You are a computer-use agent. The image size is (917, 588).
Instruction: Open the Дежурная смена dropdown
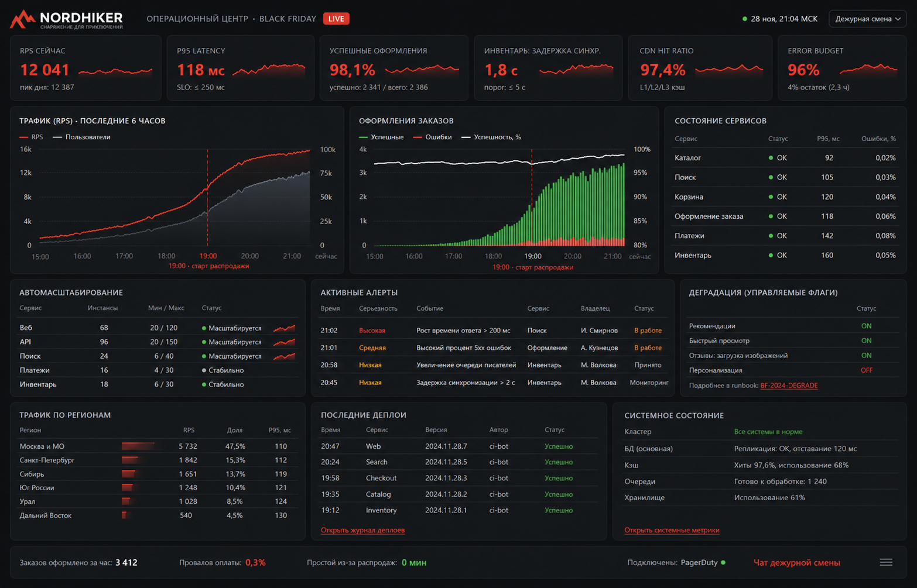867,19
